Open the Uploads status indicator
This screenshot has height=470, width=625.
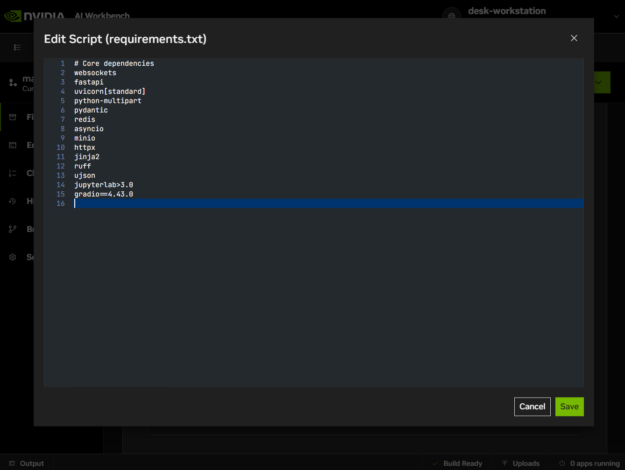tap(520, 463)
